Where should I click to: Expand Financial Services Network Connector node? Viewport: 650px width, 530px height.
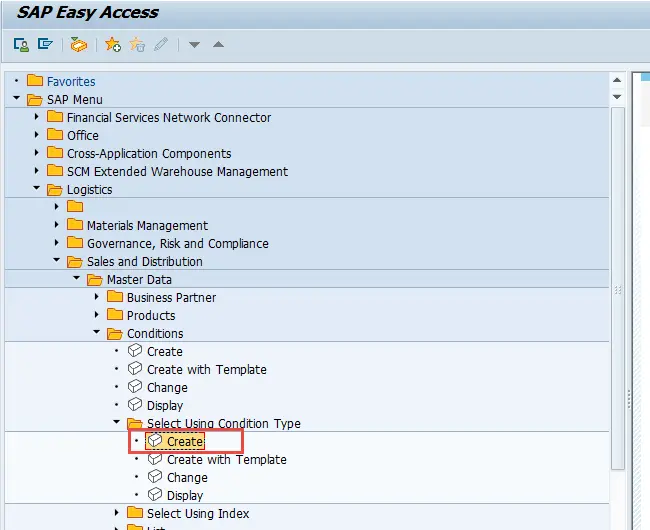click(x=36, y=117)
